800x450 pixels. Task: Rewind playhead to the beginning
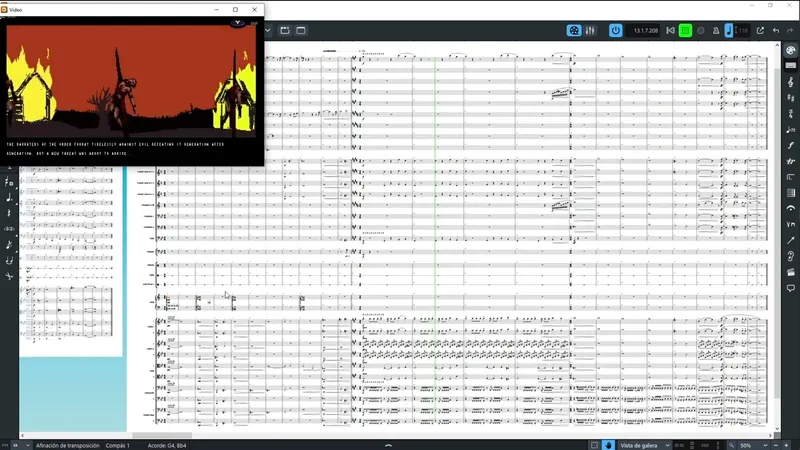tap(670, 31)
